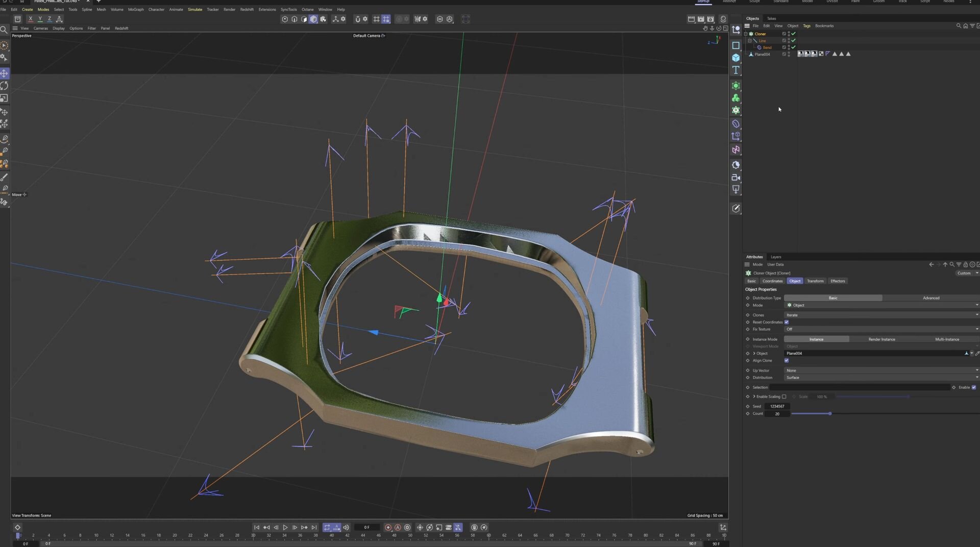Open the search magnifier in left toolbar

(4, 30)
